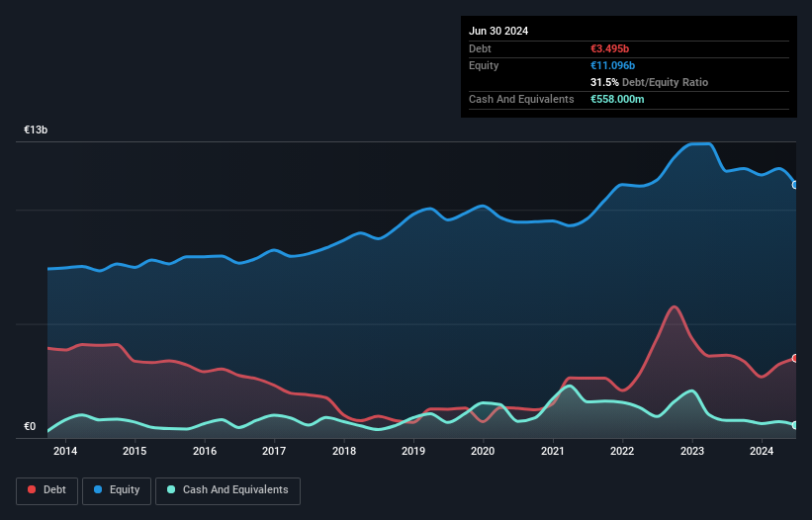This screenshot has width=812, height=520.
Task: Click the 2021 x-axis label
Action: tap(553, 451)
